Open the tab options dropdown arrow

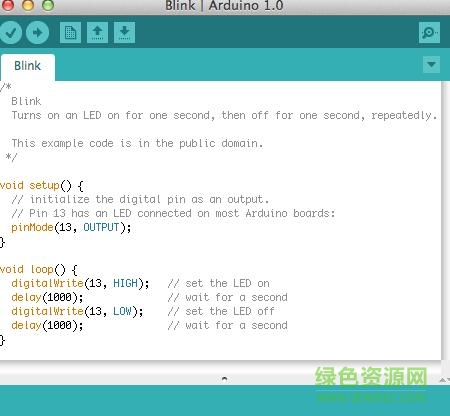(x=431, y=64)
